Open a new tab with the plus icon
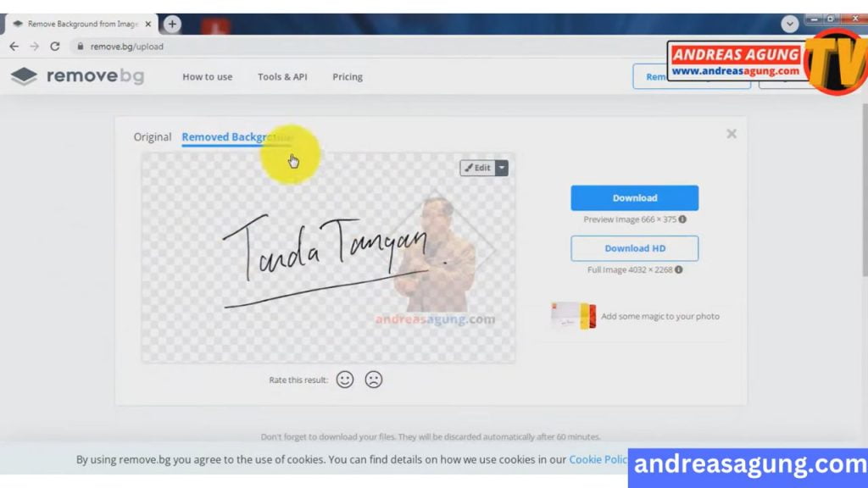Screen dimensions: 868x488 pos(172,24)
